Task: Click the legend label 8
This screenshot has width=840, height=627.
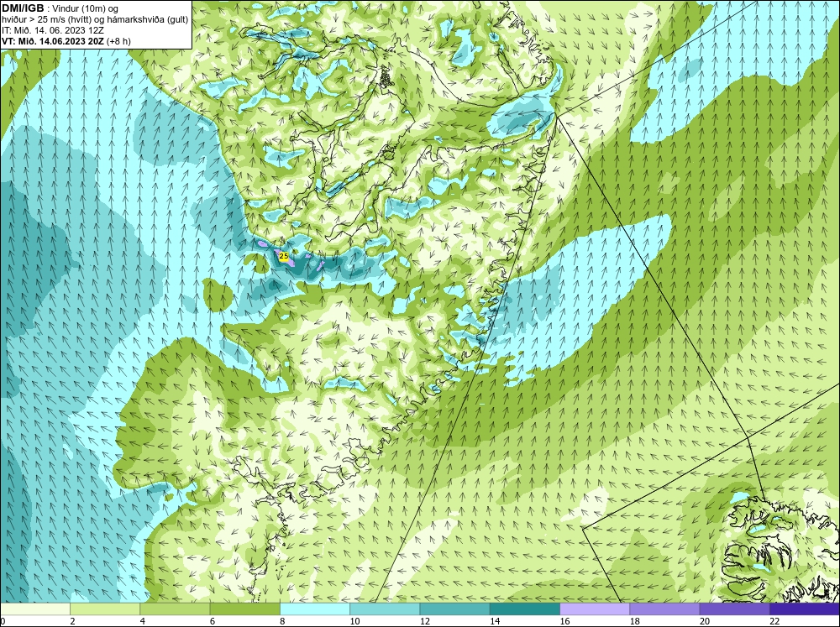Action: pos(282,621)
